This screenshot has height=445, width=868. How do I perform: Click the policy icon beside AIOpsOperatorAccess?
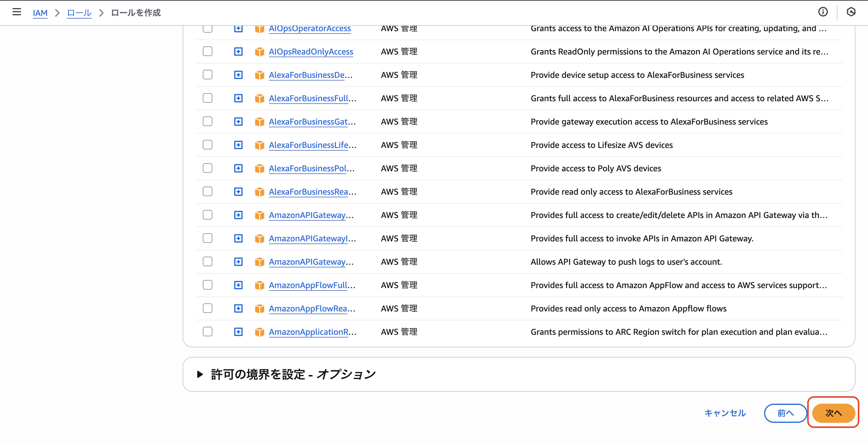click(x=259, y=28)
